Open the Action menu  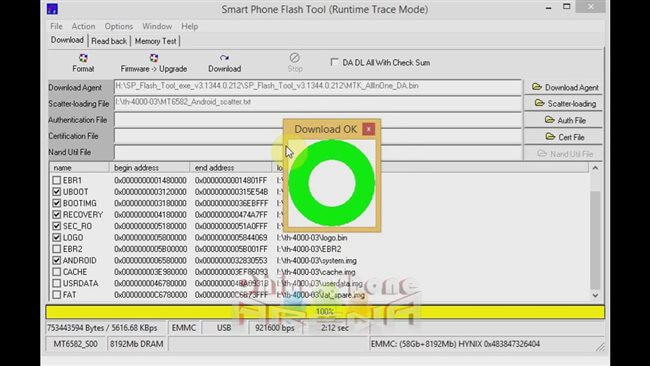click(83, 26)
